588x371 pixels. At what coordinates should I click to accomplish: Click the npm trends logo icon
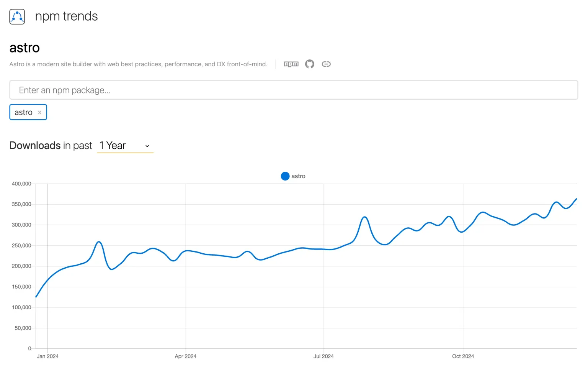(x=17, y=17)
